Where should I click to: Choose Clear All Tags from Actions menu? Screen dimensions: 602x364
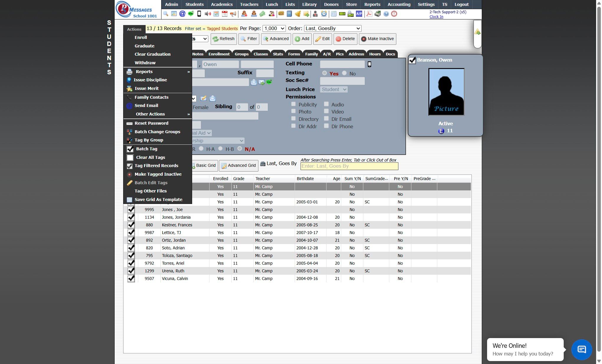coord(150,157)
